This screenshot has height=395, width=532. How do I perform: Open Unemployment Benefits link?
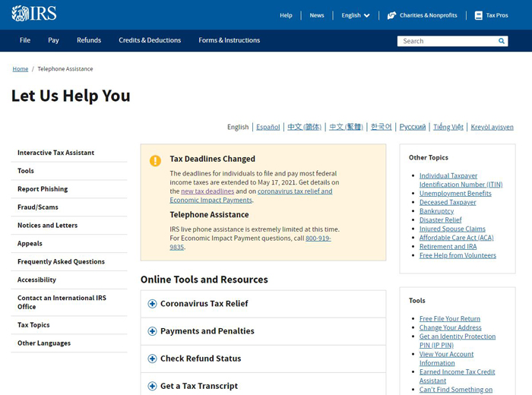pos(455,193)
